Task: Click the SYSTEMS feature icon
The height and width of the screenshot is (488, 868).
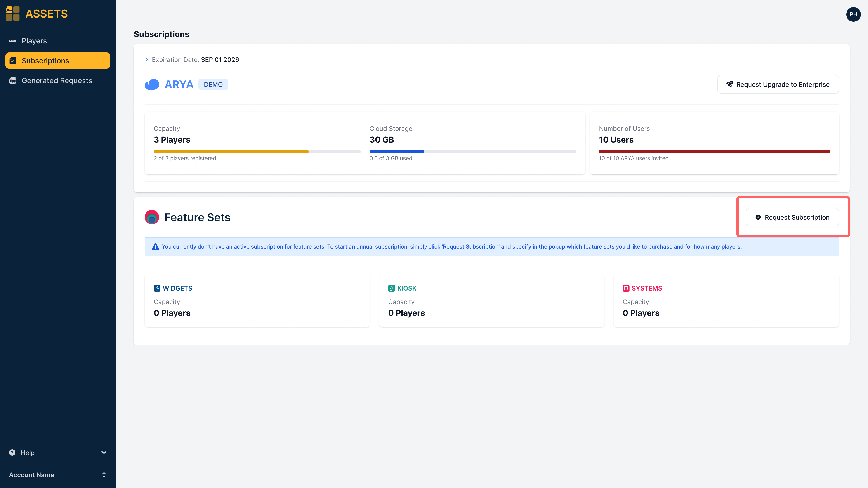Action: pyautogui.click(x=626, y=288)
